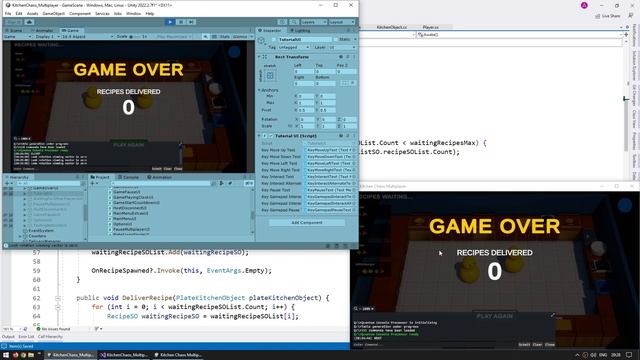Click PLAY AGAIN in Unity Game view

pyautogui.click(x=129, y=145)
